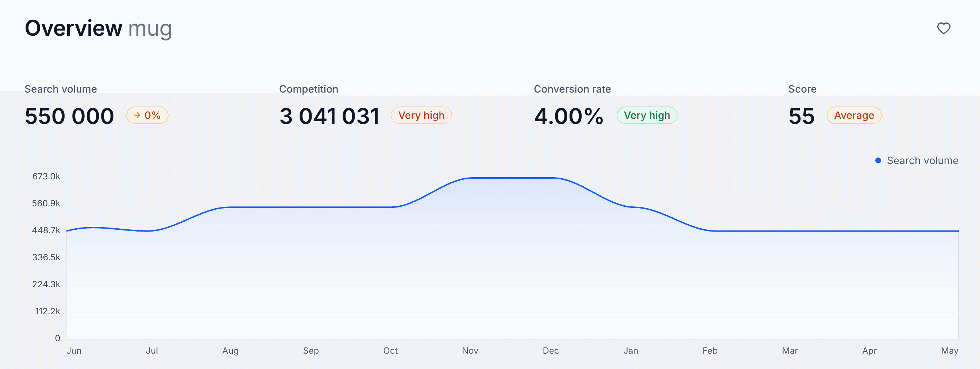The height and width of the screenshot is (369, 980).
Task: Select the Aug month axis label
Action: (x=230, y=350)
